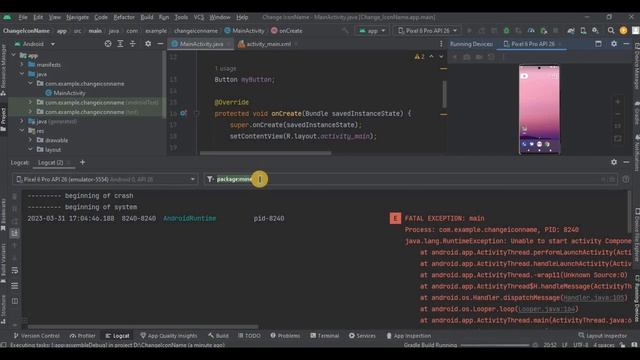Click the Logcat split panels icon
This screenshot has height=360, width=640.
click(15, 301)
